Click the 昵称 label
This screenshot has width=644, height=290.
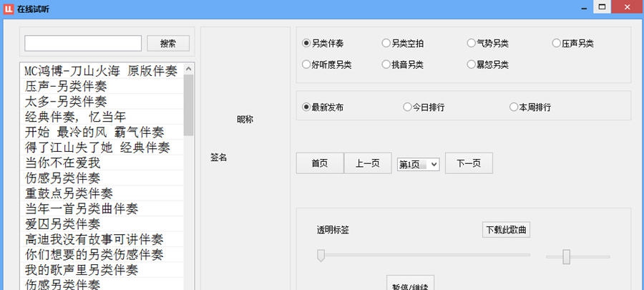pyautogui.click(x=245, y=120)
